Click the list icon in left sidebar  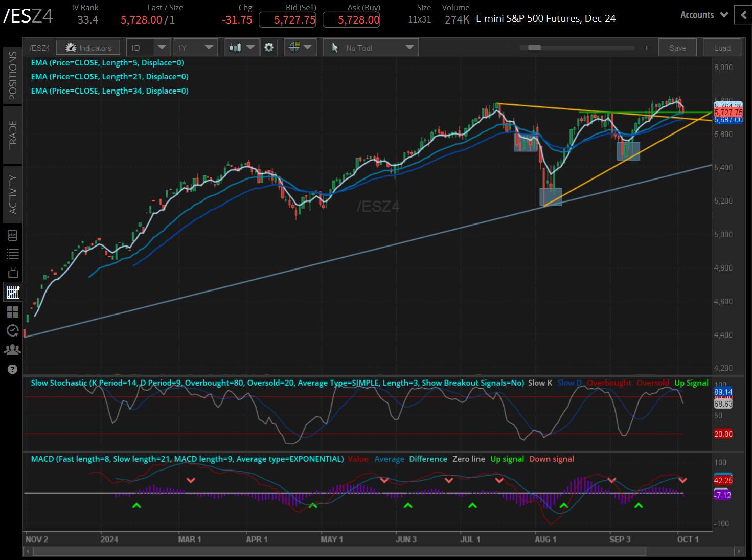pos(13,254)
